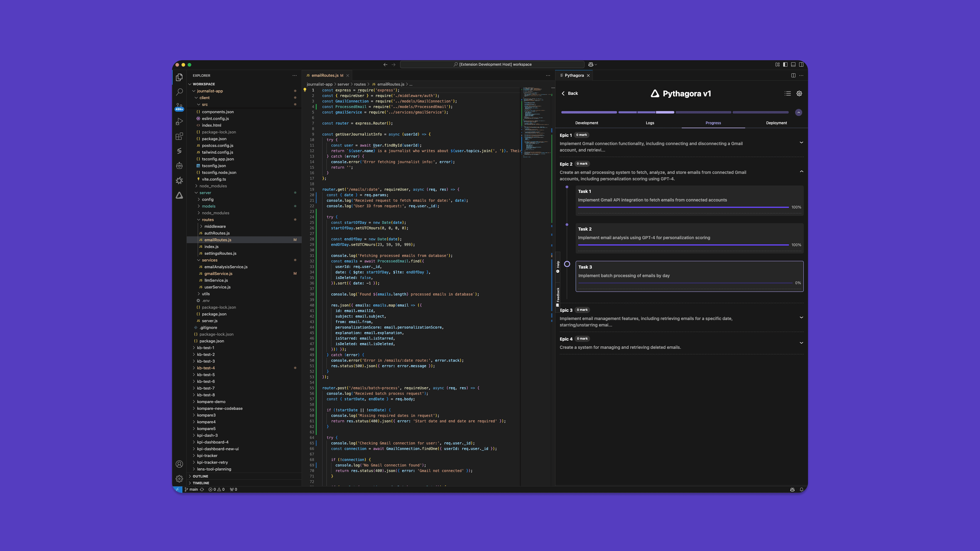Open the Manage gear in activity bar
Image resolution: width=980 pixels, height=551 pixels.
179,479
